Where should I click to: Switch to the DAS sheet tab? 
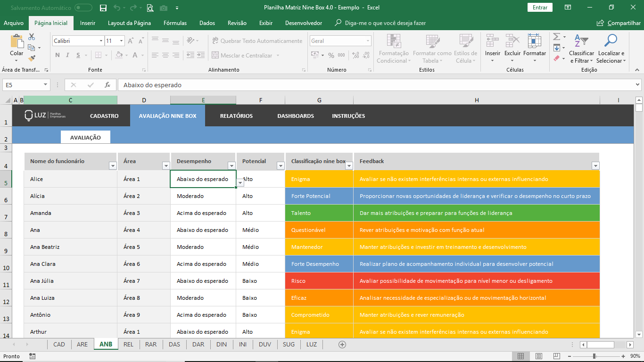(174, 345)
